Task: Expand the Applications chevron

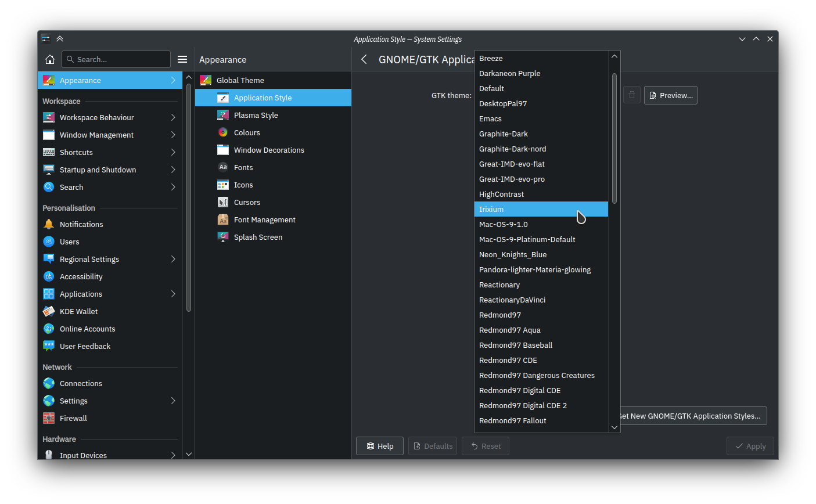Action: click(x=173, y=294)
